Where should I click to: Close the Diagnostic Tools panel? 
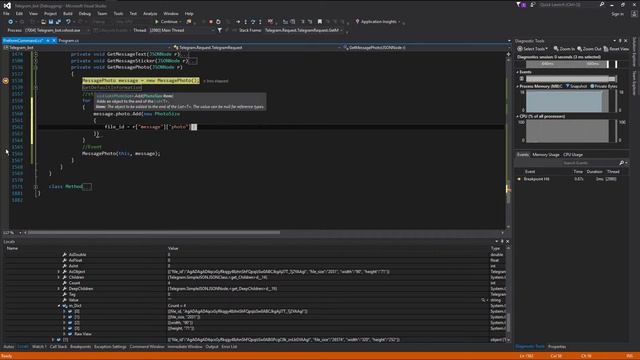626,41
